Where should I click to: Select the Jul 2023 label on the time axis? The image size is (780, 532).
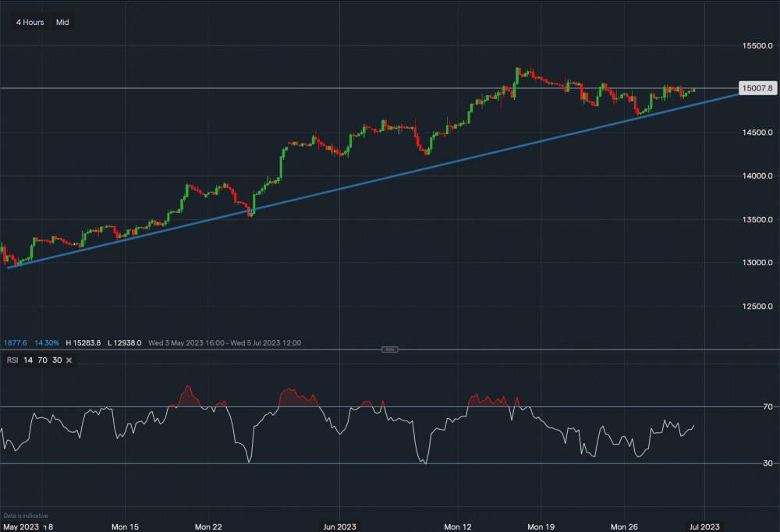[x=705, y=527]
